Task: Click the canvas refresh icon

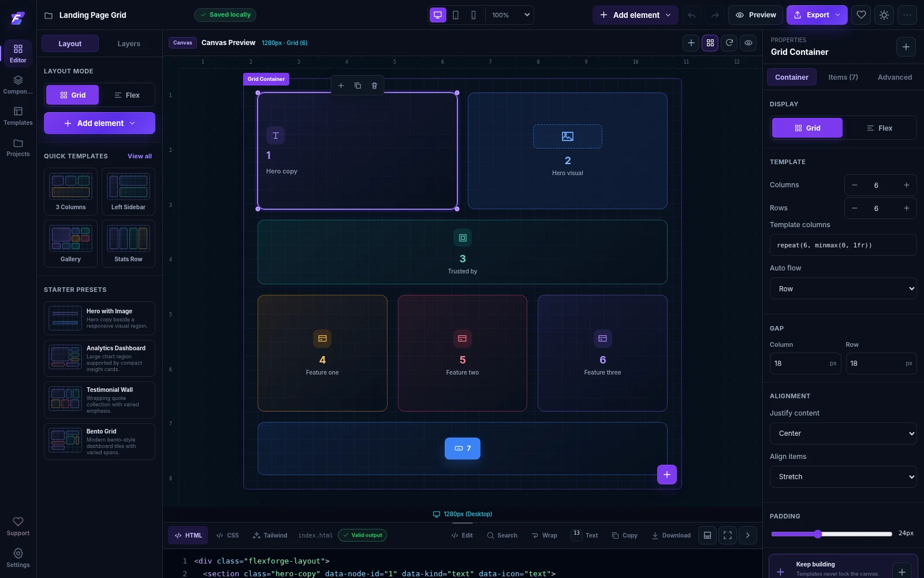Action: pos(729,43)
